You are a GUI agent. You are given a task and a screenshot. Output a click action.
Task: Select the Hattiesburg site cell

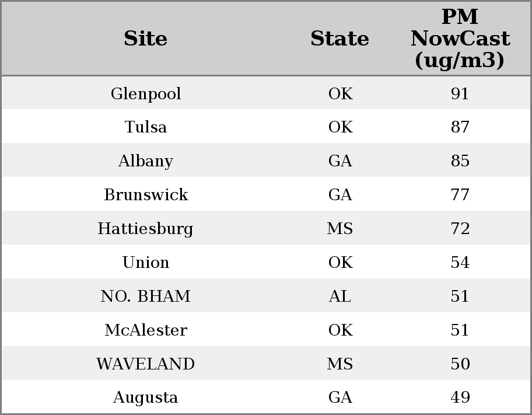coord(146,229)
